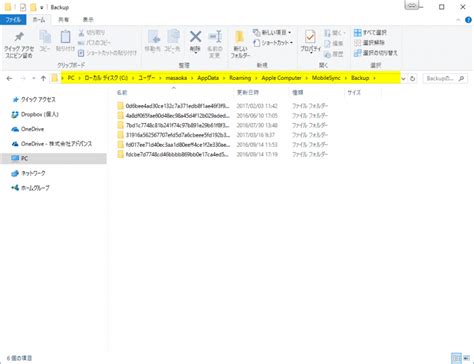Image resolution: width=474 pixels, height=364 pixels.
Task: Click AppData in the address path
Action: click(208, 78)
